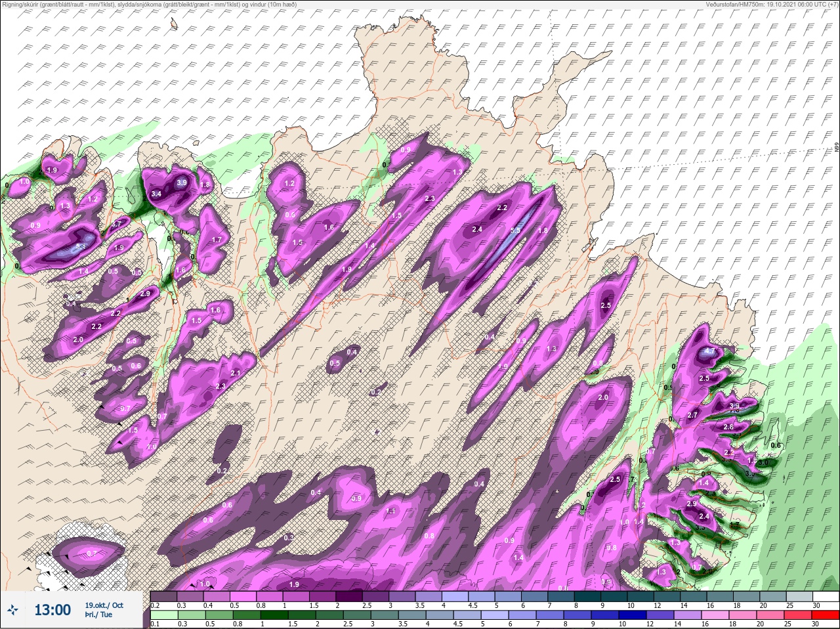840x629 pixels.
Task: Click the 3.4 precipitation value on the map
Action: point(156,194)
